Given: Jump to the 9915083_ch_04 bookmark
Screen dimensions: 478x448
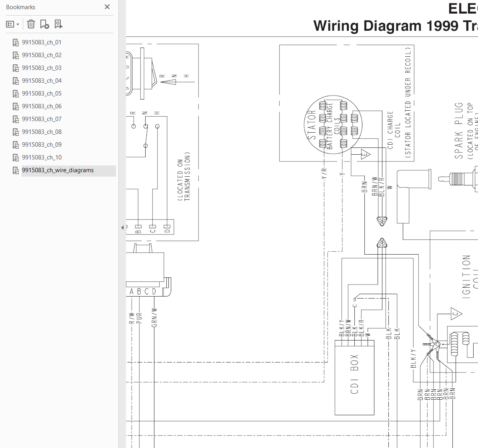Looking at the screenshot, I should pos(42,81).
